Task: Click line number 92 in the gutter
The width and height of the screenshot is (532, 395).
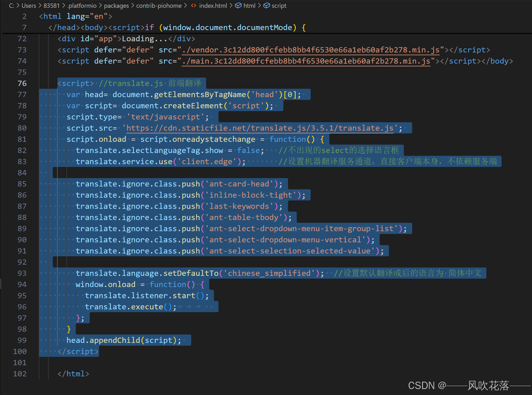Action: click(22, 262)
